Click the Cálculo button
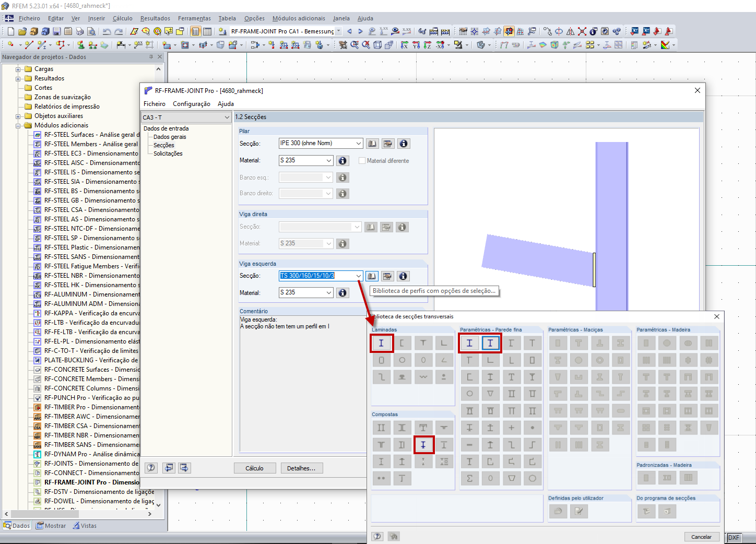This screenshot has height=544, width=756. pos(255,468)
